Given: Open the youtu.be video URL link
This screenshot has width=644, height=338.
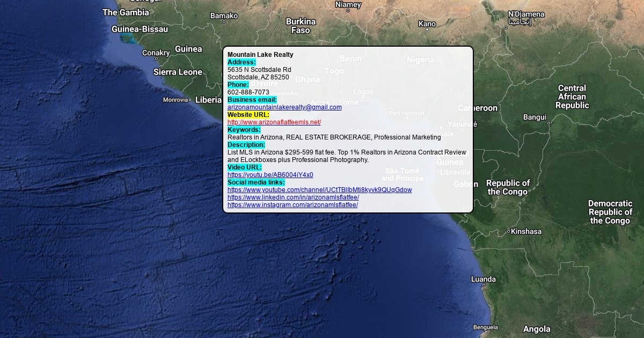Looking at the screenshot, I should pos(270,175).
